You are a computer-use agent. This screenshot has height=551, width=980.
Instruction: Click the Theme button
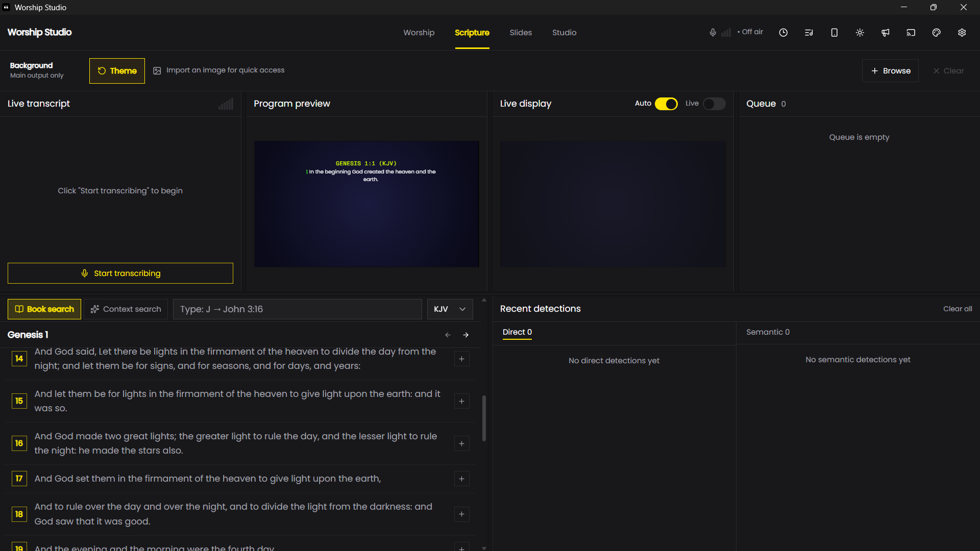click(x=117, y=71)
